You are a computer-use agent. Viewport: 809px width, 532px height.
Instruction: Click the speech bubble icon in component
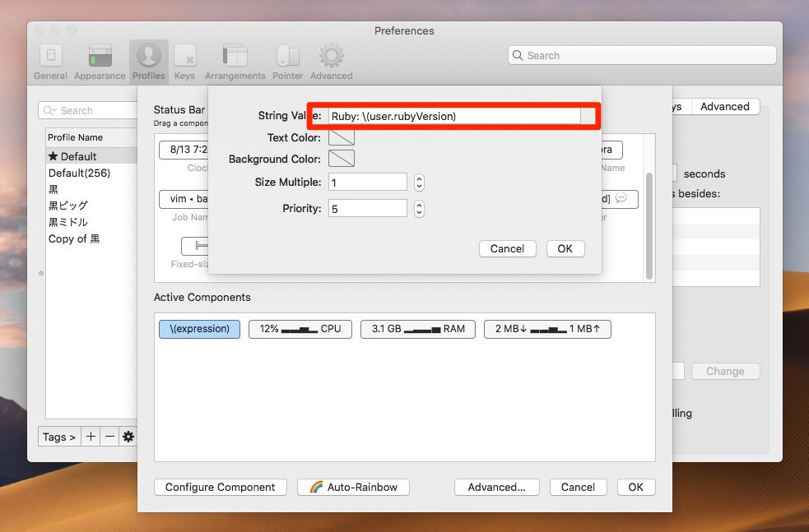(x=621, y=198)
